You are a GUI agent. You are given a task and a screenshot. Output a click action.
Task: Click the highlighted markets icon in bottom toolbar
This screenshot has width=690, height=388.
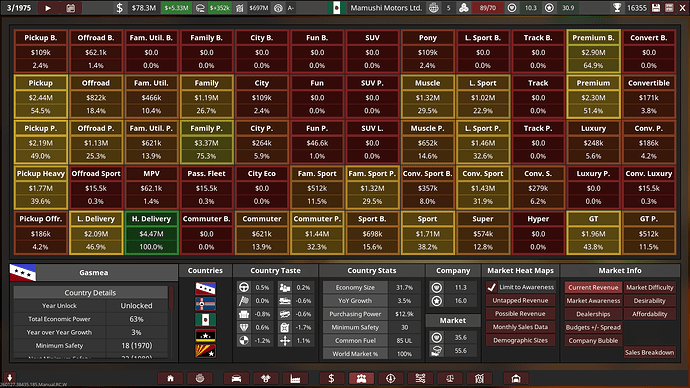click(x=361, y=378)
